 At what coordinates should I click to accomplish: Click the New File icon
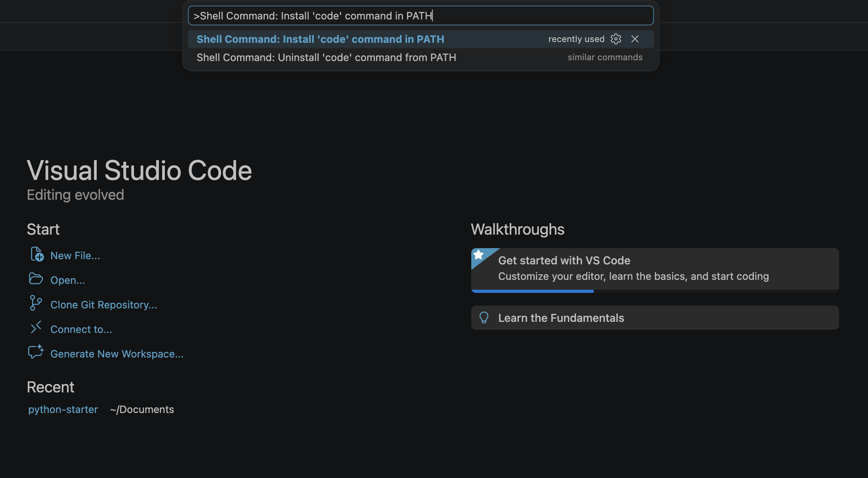coord(37,254)
